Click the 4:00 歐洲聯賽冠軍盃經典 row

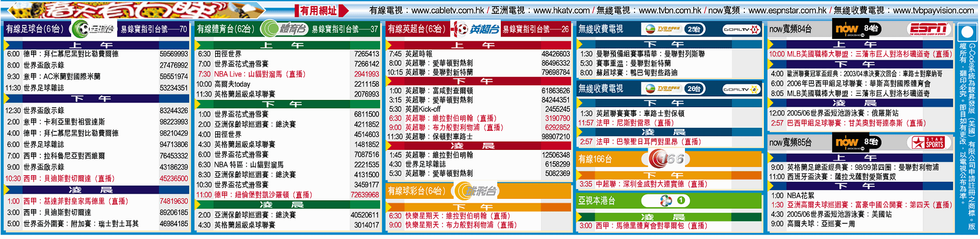860,74
